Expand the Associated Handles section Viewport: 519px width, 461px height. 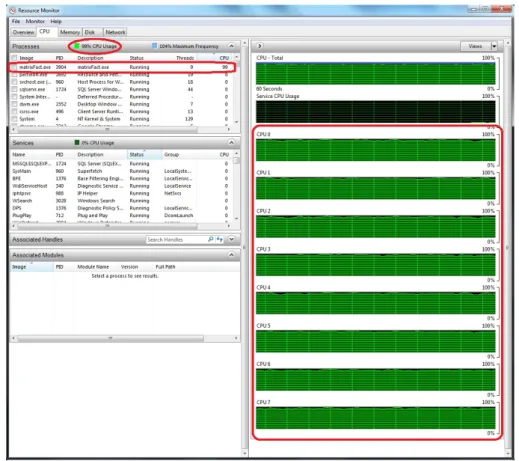point(231,239)
